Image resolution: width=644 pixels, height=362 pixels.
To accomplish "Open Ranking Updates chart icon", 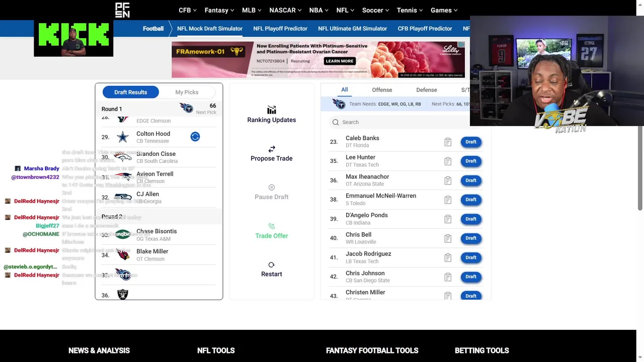I will (272, 110).
